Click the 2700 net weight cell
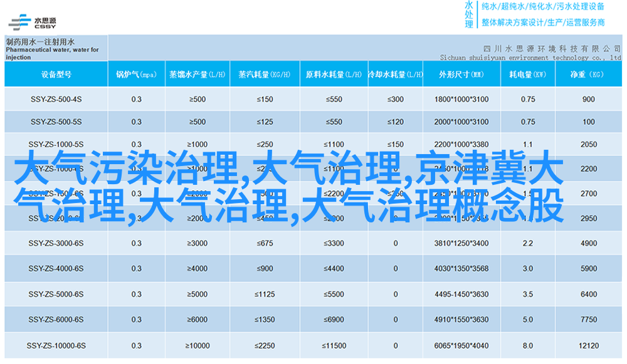Screen dimensions: 627x364 (x=589, y=194)
